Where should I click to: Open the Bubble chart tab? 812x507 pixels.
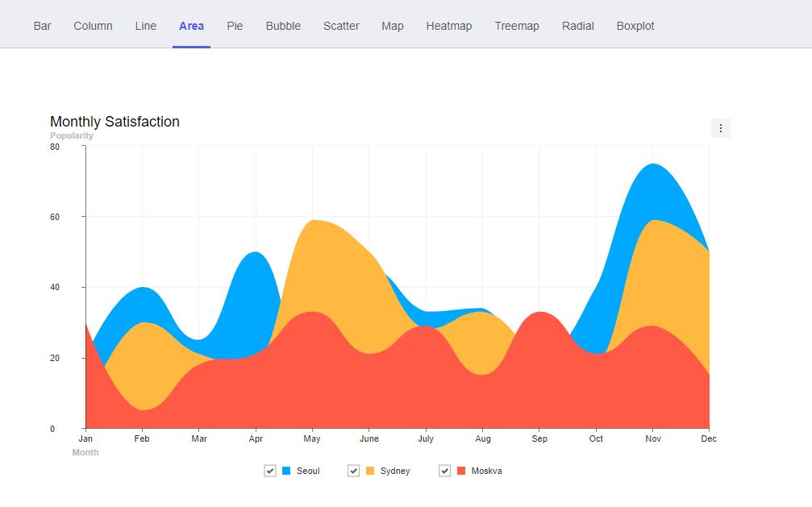[283, 26]
